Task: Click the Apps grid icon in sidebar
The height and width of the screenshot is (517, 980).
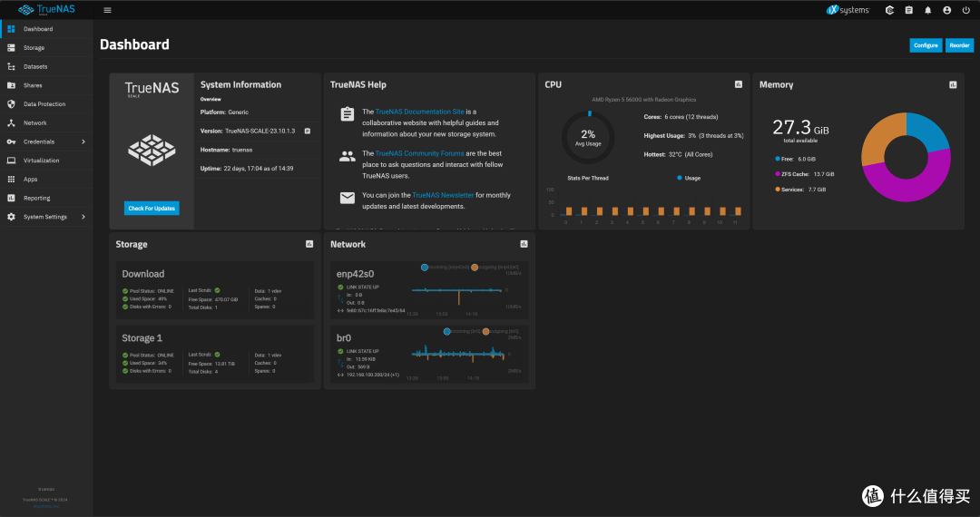Action: 11,180
